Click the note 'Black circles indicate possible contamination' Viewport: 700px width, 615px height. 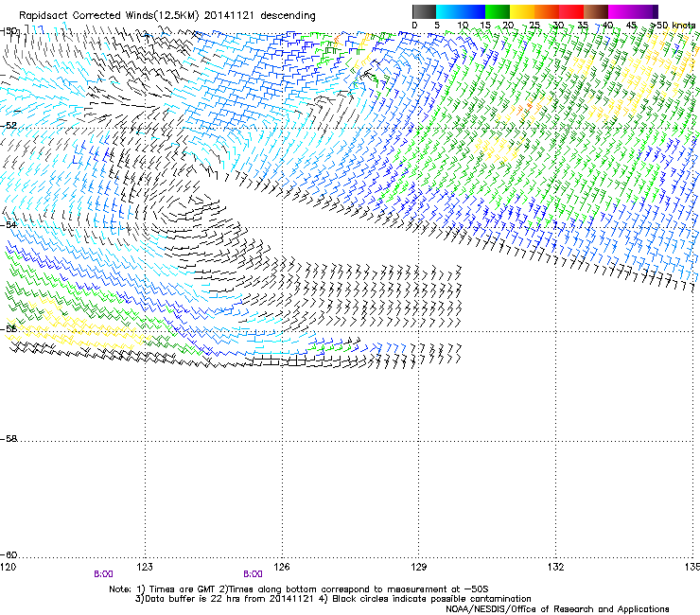coord(431,599)
